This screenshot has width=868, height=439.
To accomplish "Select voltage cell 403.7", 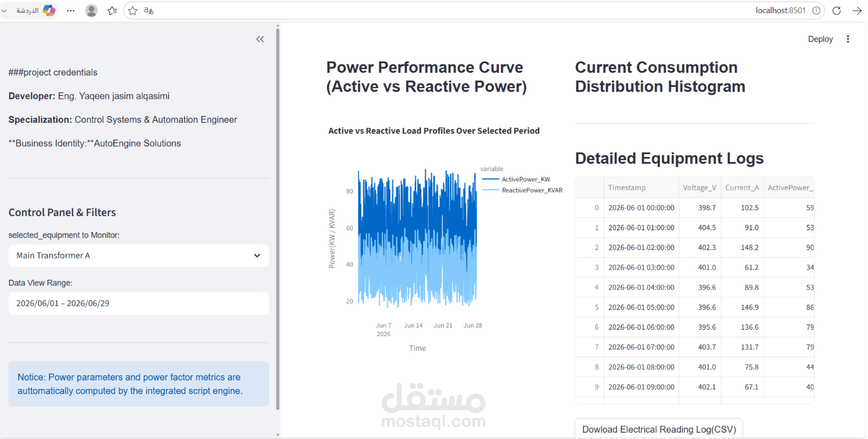I will click(700, 347).
